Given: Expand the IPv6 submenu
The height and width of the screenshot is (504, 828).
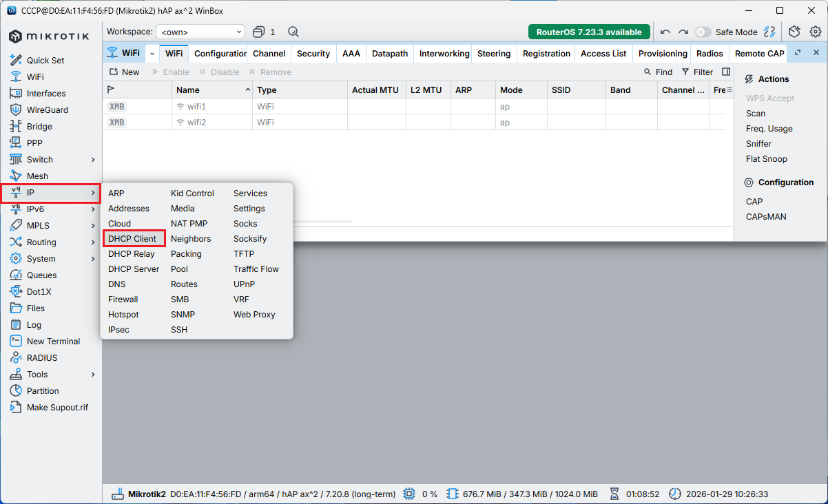Looking at the screenshot, I should tap(93, 209).
